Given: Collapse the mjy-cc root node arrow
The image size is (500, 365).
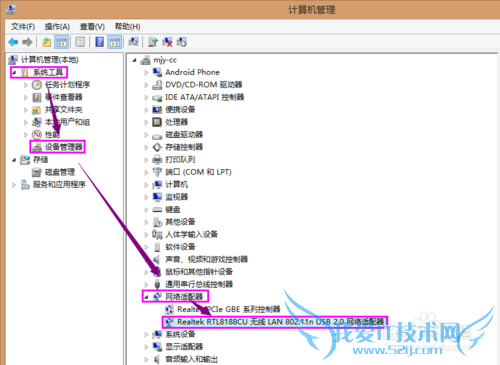Looking at the screenshot, I should click(135, 60).
